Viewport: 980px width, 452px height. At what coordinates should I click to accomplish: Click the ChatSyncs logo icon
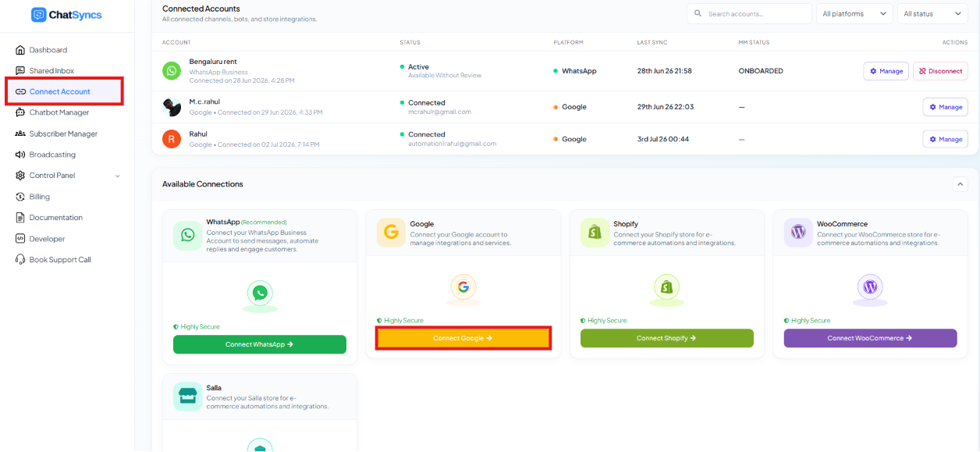click(x=38, y=15)
